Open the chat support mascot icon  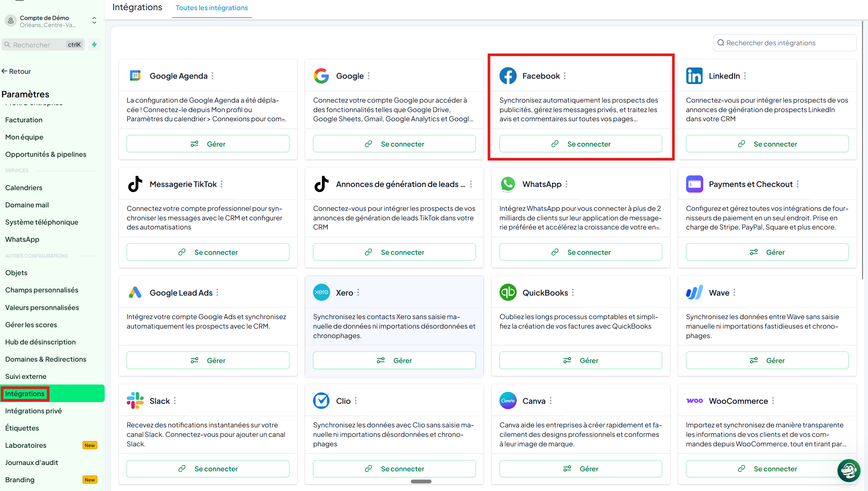(x=849, y=471)
